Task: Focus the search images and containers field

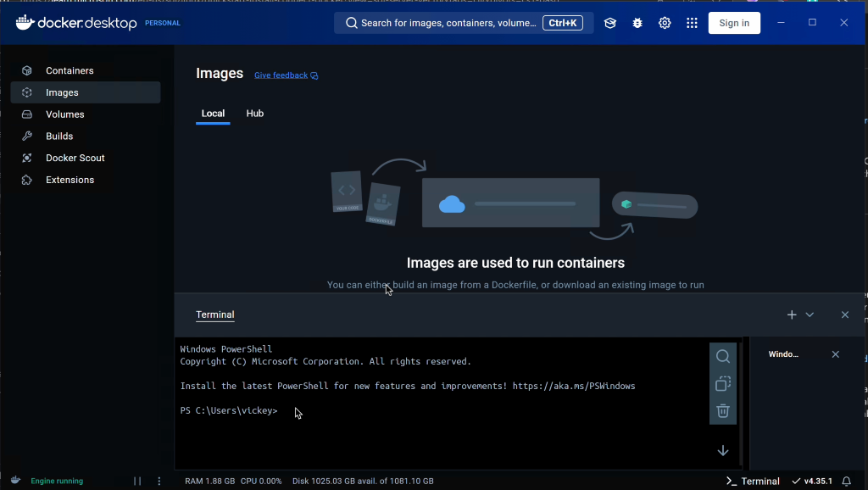Action: tap(464, 23)
